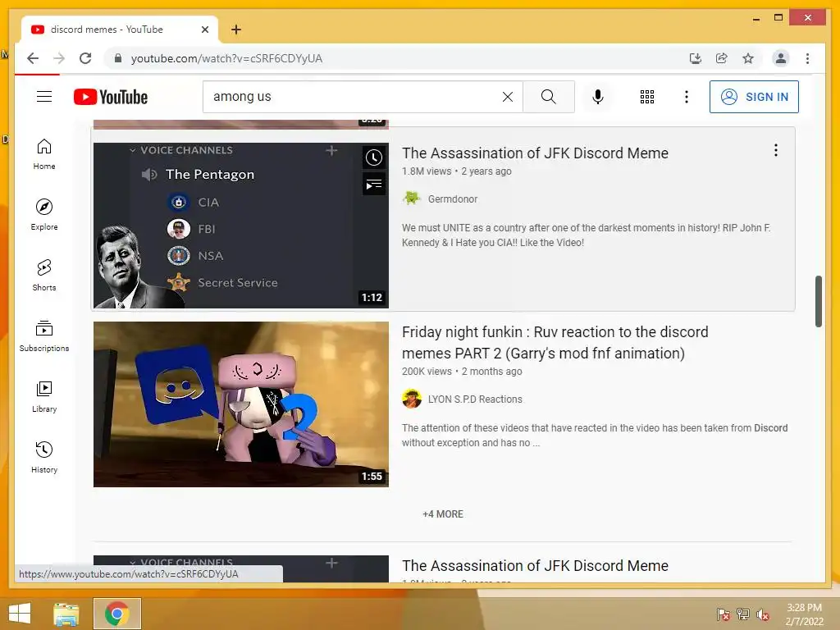This screenshot has height=630, width=840.
Task: Click the browser Forward arrow
Action: click(x=59, y=58)
